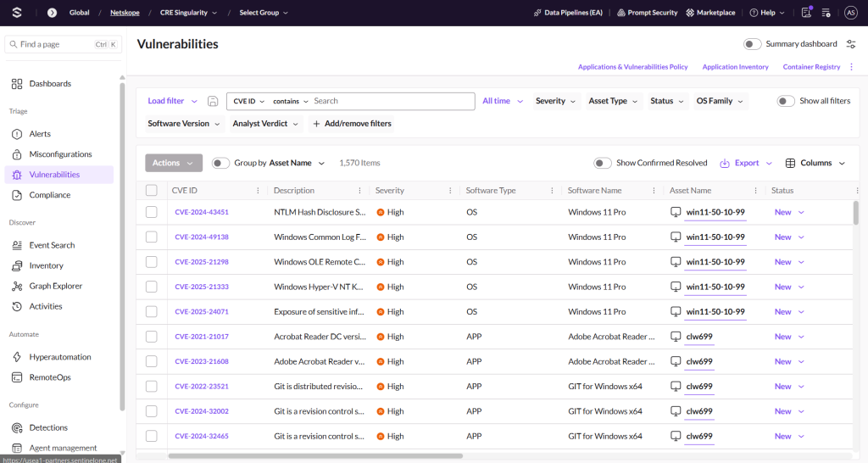Image resolution: width=868 pixels, height=463 pixels.
Task: Open CVE-2025-21298 vulnerability link
Action: 202,262
